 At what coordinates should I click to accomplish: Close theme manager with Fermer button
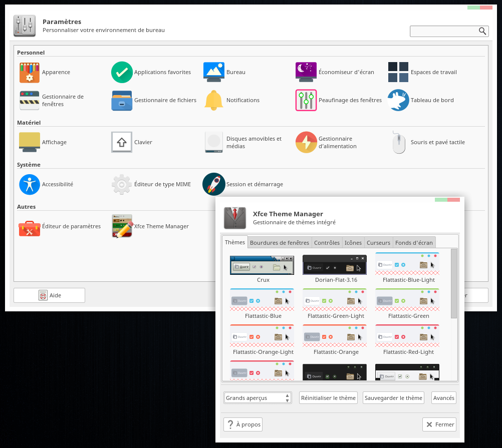click(x=439, y=424)
